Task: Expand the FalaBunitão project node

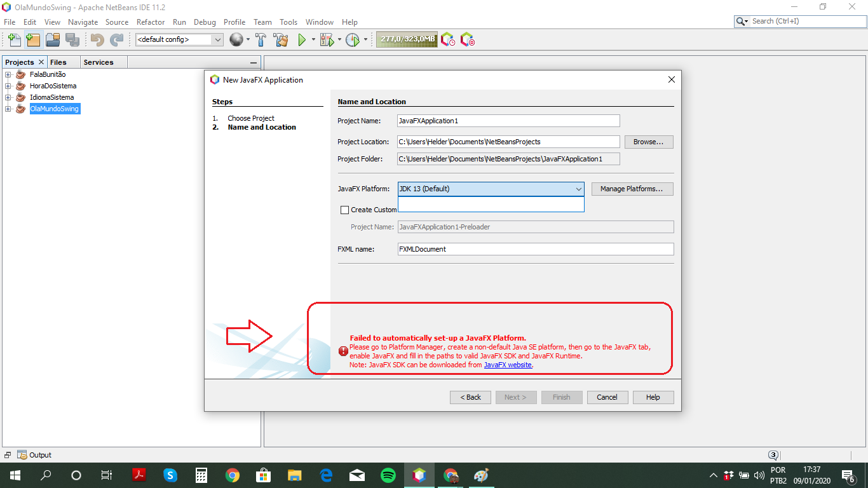Action: click(8, 74)
